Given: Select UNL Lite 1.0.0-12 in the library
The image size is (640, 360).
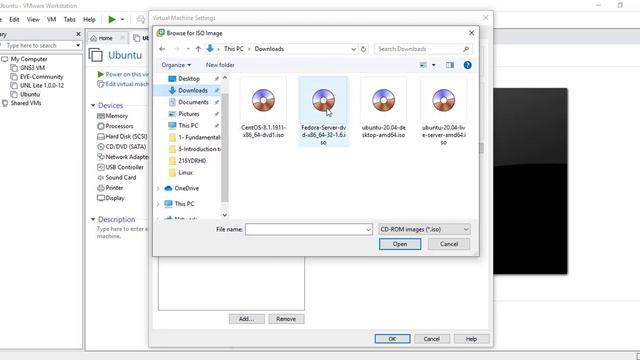Looking at the screenshot, I should coord(42,85).
